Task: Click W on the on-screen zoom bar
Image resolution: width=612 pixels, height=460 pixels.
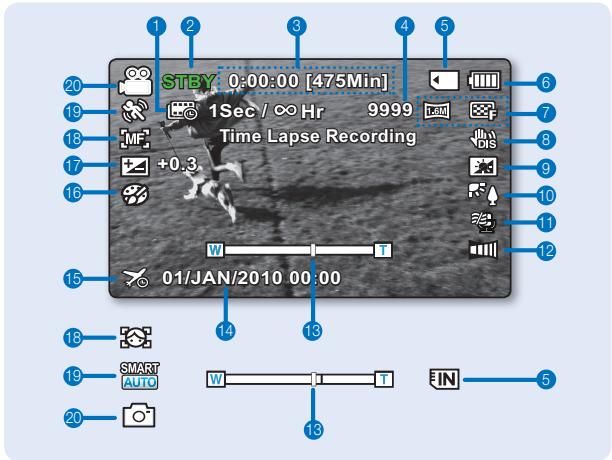Action: [215, 250]
